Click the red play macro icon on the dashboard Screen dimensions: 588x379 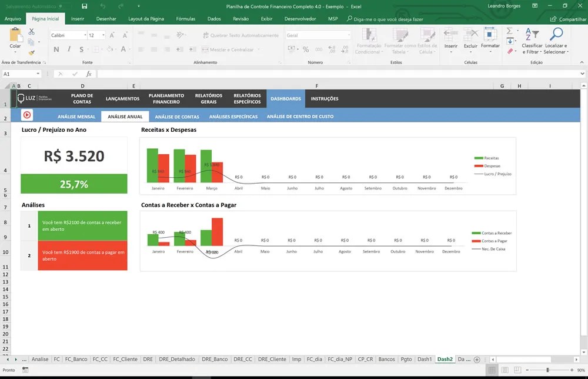pos(27,115)
